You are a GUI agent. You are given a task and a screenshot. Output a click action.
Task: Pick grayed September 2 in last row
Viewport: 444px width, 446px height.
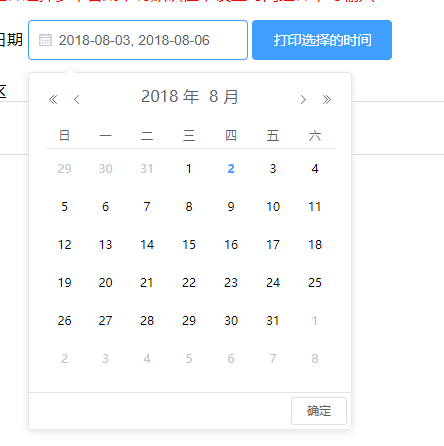(64, 359)
